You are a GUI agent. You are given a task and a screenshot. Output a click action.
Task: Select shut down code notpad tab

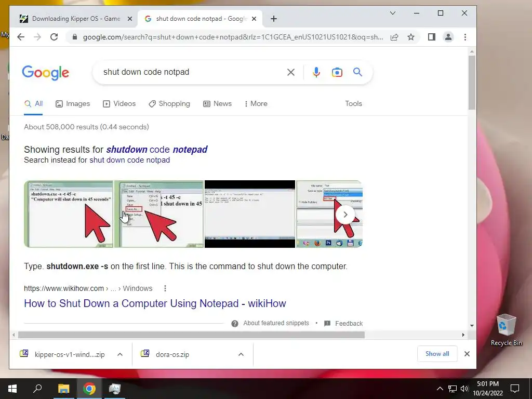pos(200,19)
